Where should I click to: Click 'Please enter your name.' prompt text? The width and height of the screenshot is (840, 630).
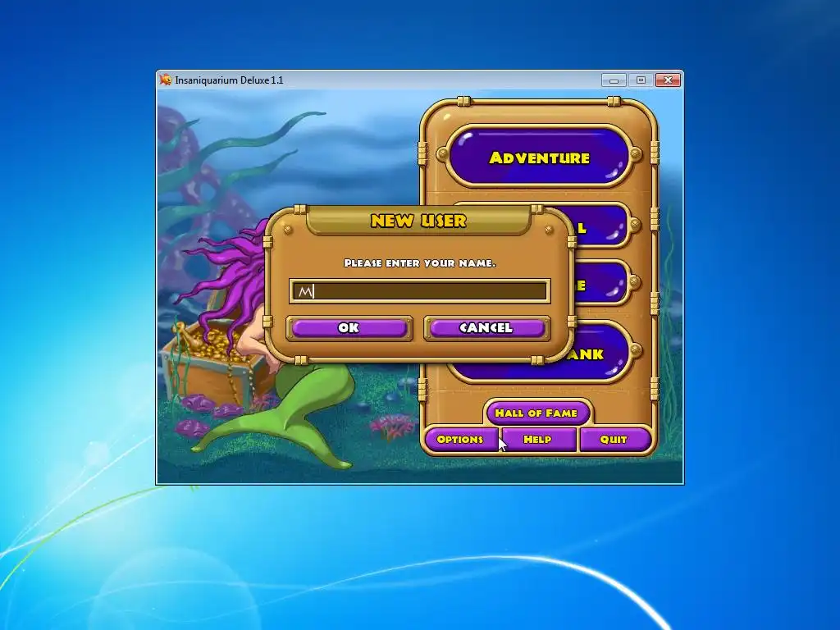(x=419, y=263)
